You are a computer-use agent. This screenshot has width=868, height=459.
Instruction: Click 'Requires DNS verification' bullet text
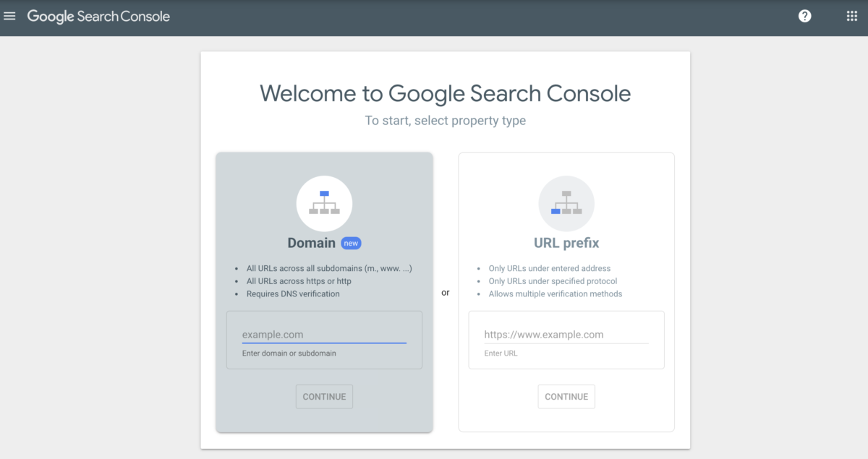point(293,294)
